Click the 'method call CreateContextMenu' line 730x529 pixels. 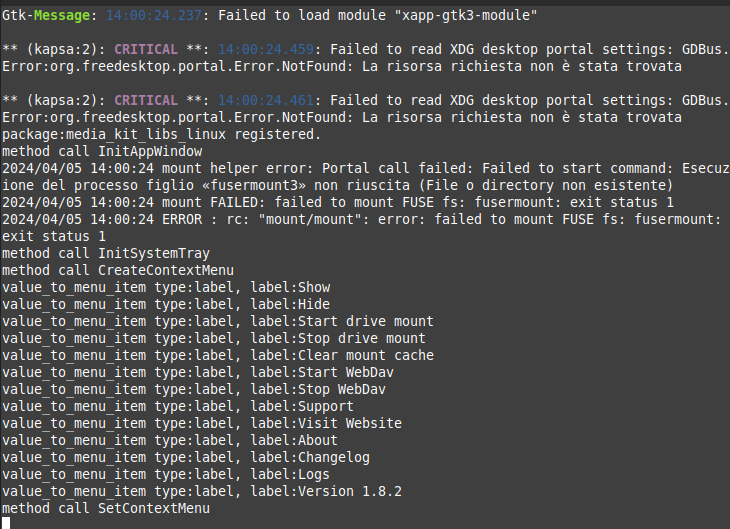118,270
